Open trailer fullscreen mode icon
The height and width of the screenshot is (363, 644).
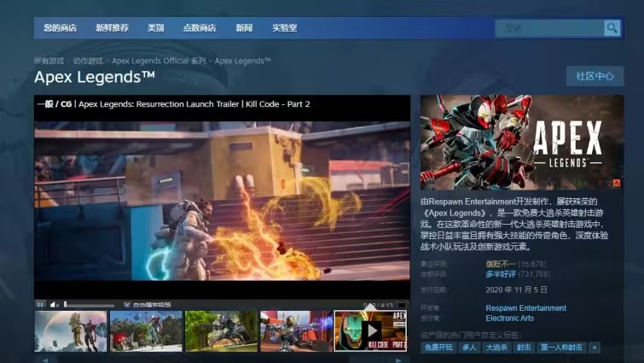402,305
